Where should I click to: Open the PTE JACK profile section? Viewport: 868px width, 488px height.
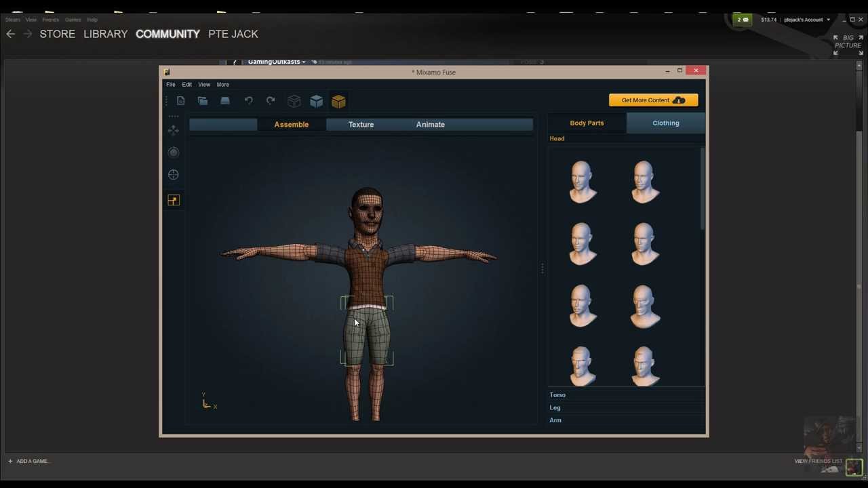click(x=233, y=34)
